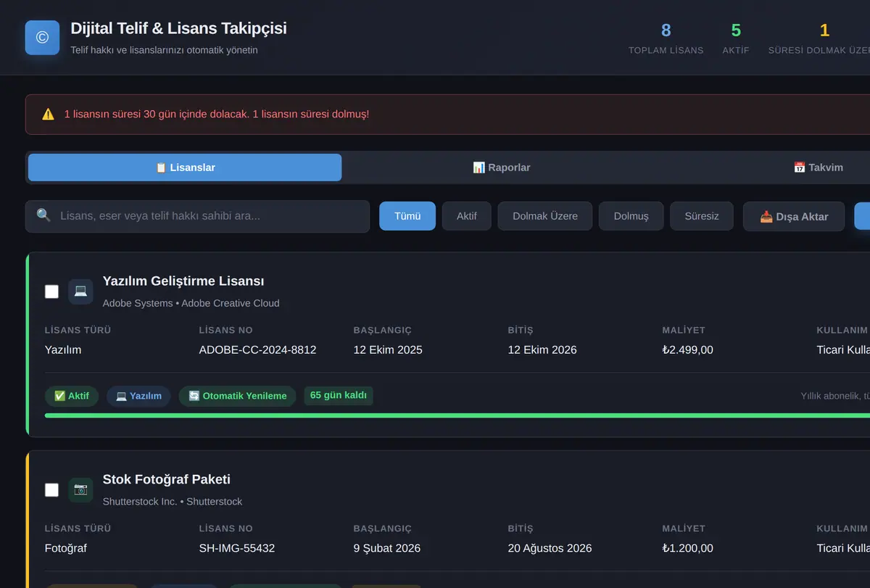
Task: Click the Fotoğraf license type value
Action: point(66,548)
